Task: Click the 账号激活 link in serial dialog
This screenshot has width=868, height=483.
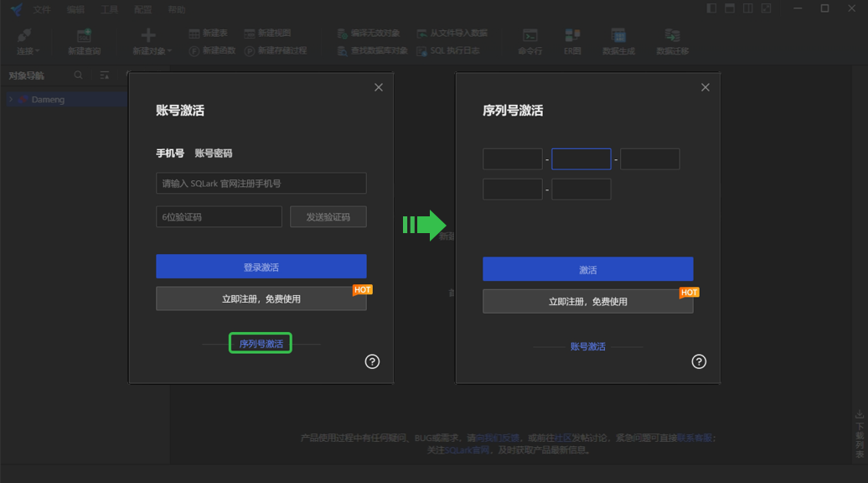Action: [588, 347]
